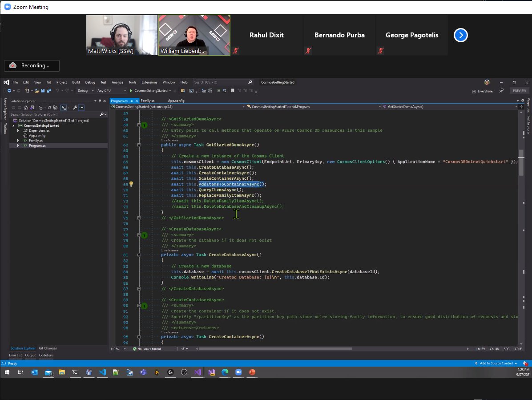Open the Extensions menu
The height and width of the screenshot is (400, 532).
149,82
